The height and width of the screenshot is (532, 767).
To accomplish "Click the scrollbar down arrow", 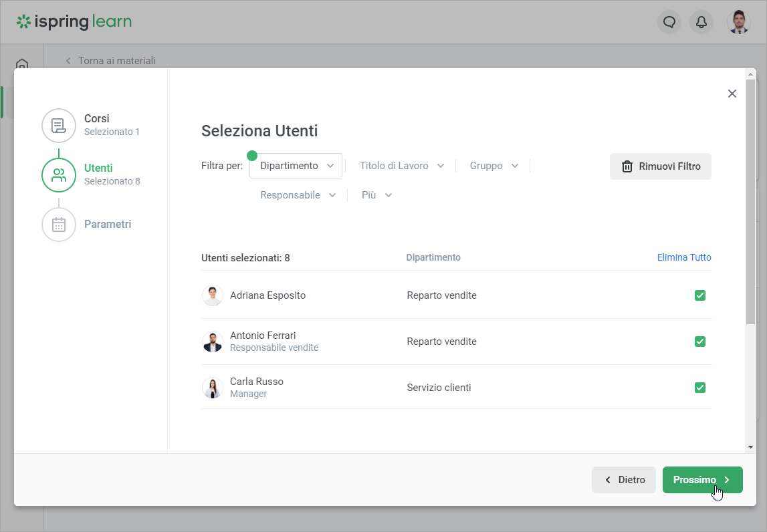I will point(750,446).
